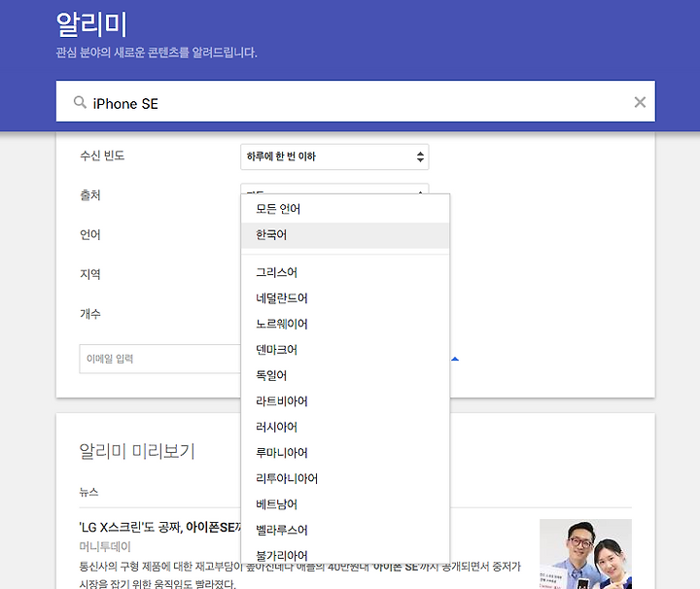Pick 라트비아어 from the language menu
Image resolution: width=700 pixels, height=589 pixels.
345,401
